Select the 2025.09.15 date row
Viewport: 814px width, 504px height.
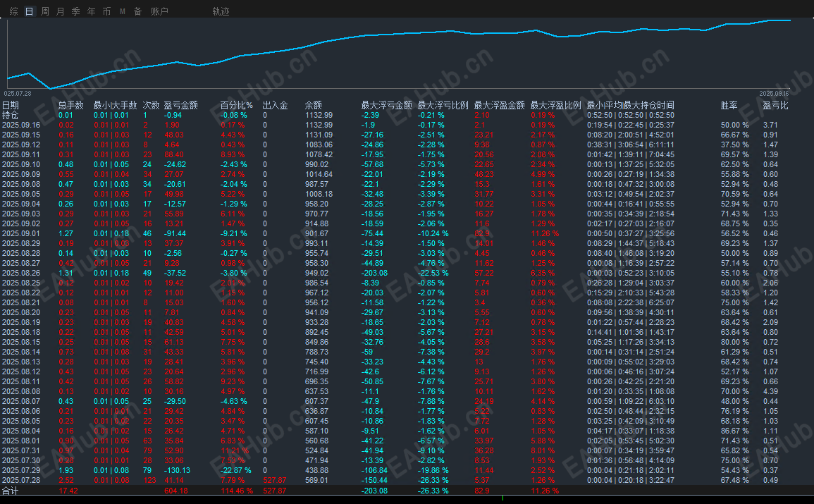coord(21,135)
